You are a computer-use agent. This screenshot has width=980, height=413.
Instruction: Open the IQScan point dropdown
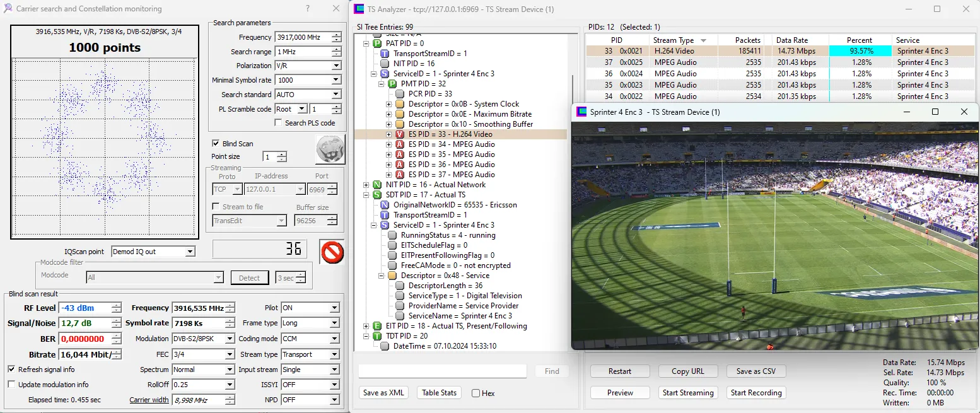(x=190, y=252)
